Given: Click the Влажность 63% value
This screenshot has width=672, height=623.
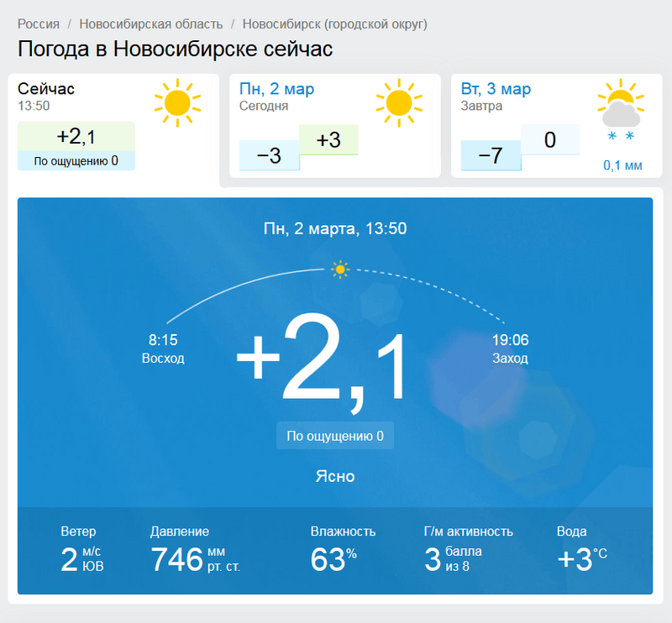Looking at the screenshot, I should coord(343,550).
